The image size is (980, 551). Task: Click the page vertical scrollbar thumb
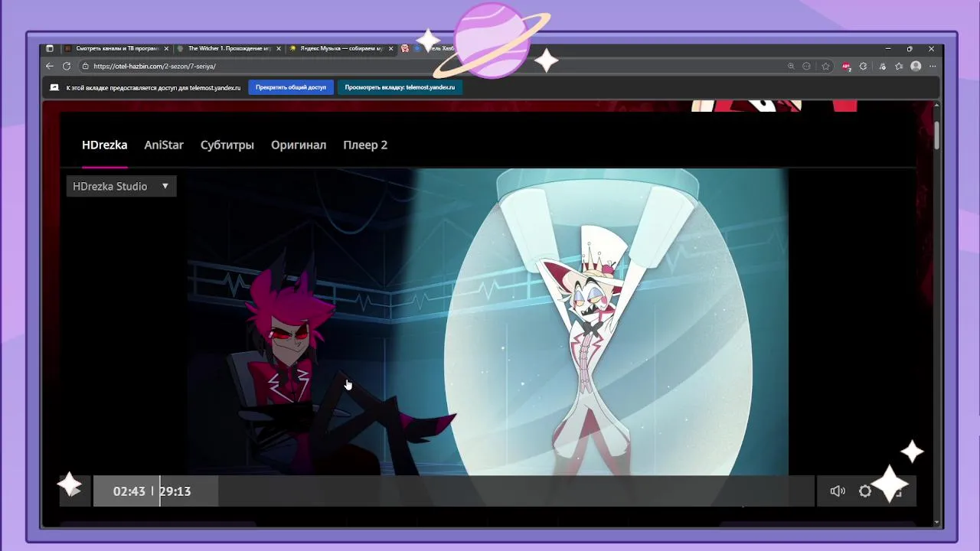(x=937, y=135)
